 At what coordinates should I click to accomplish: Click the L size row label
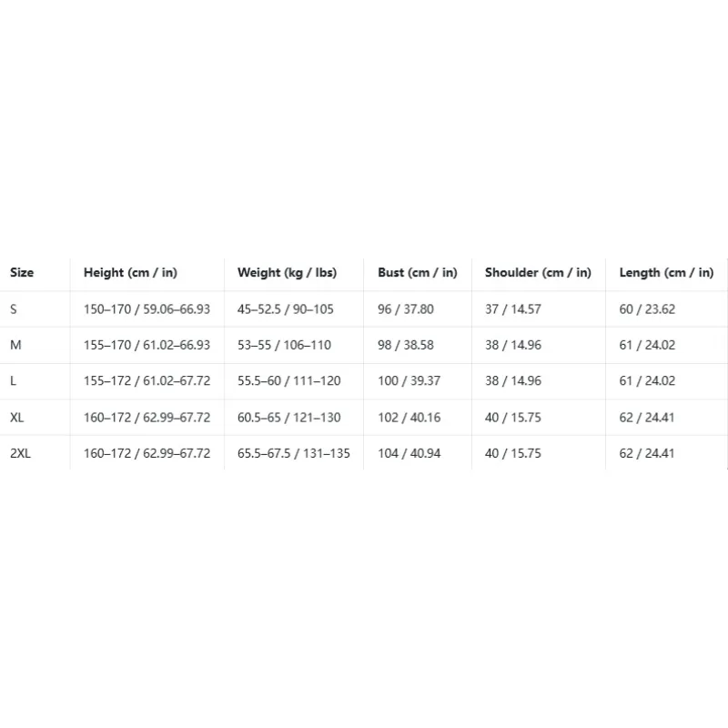point(13,380)
